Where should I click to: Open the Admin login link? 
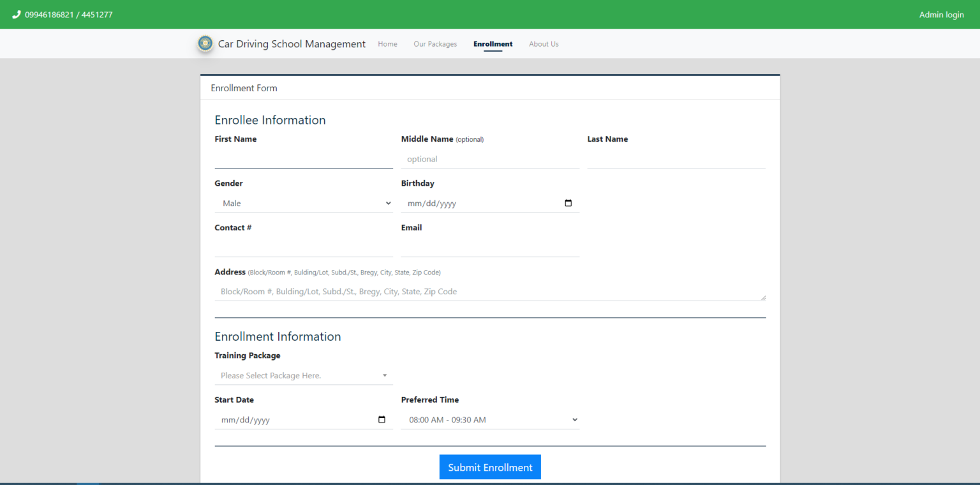941,14
